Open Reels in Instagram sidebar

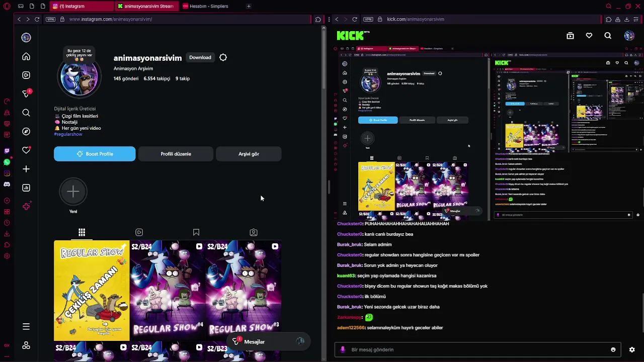point(26,75)
